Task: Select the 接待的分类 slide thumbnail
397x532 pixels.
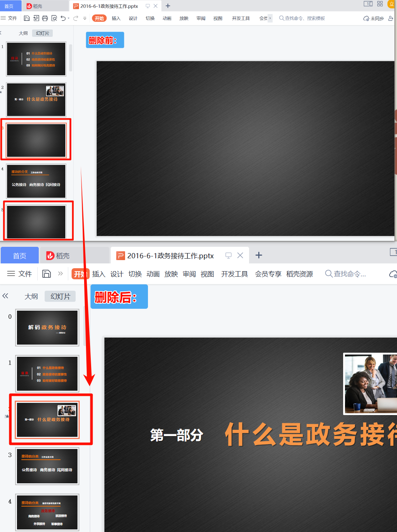Action: coord(36,181)
